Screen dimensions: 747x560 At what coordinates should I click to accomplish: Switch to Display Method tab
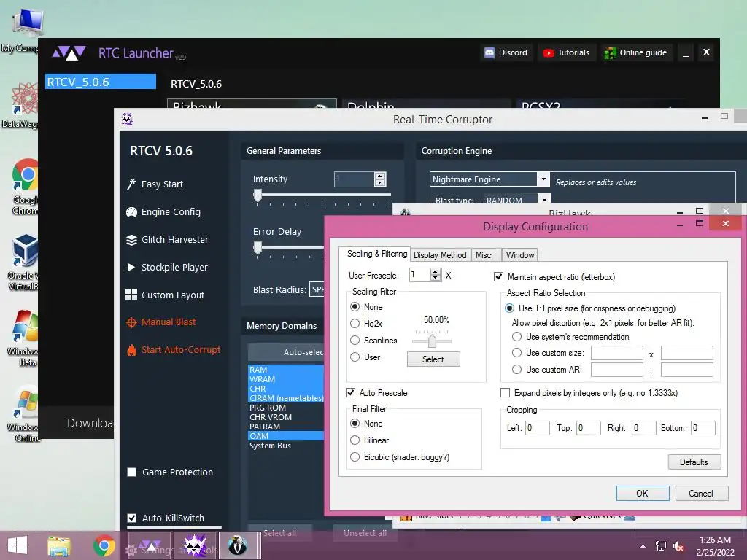click(x=440, y=255)
